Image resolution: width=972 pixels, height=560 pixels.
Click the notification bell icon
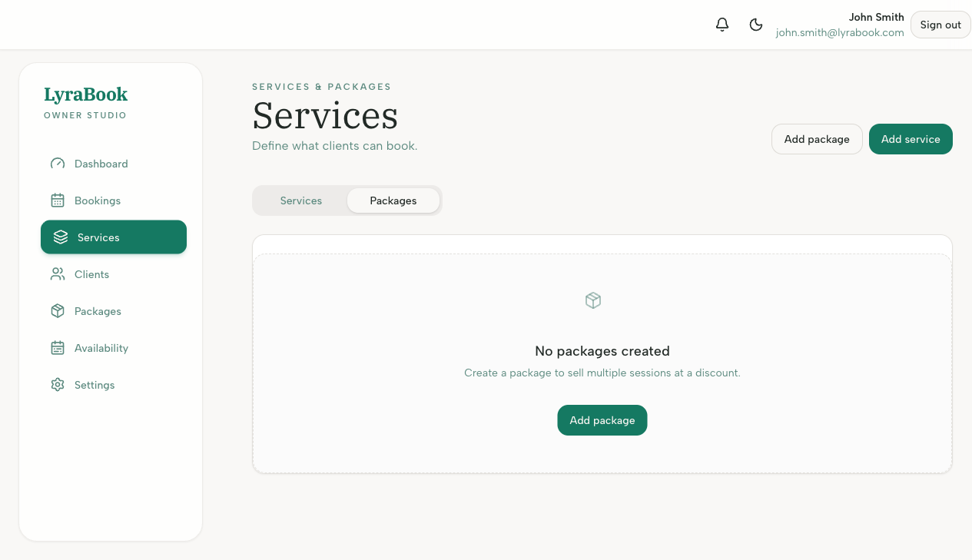click(722, 24)
